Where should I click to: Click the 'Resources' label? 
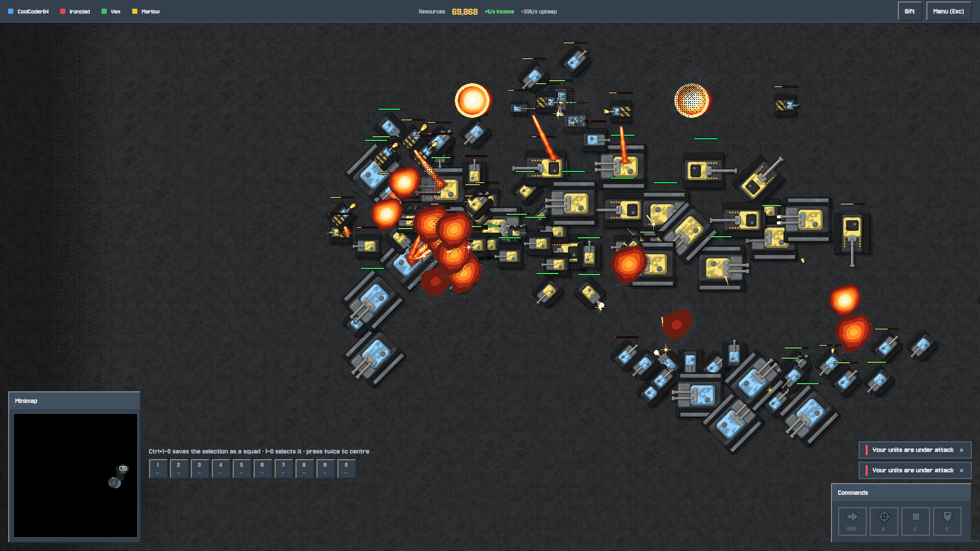(x=432, y=12)
